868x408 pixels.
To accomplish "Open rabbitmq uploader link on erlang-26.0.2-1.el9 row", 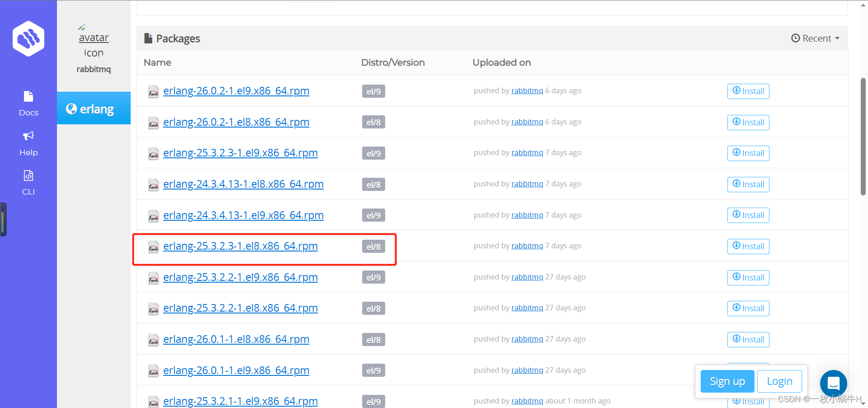I will (527, 91).
